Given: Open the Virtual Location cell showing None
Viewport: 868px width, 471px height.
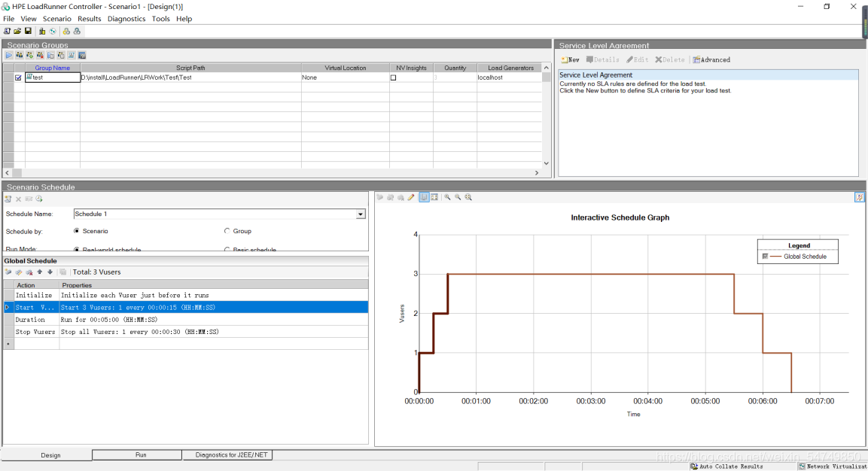Looking at the screenshot, I should coord(345,77).
